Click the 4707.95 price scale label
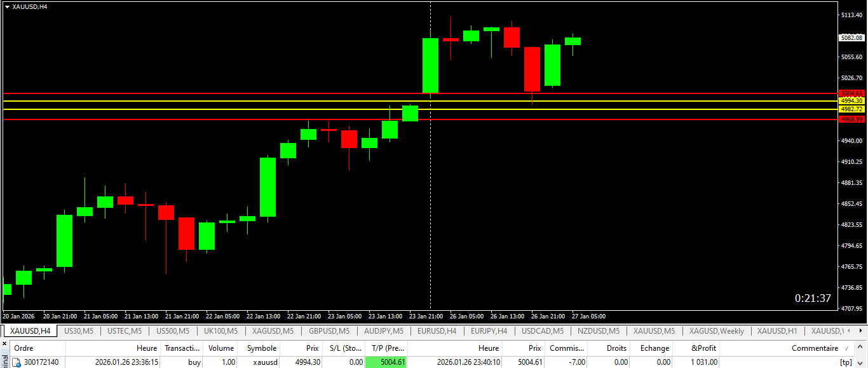The image size is (868, 368). click(x=851, y=309)
